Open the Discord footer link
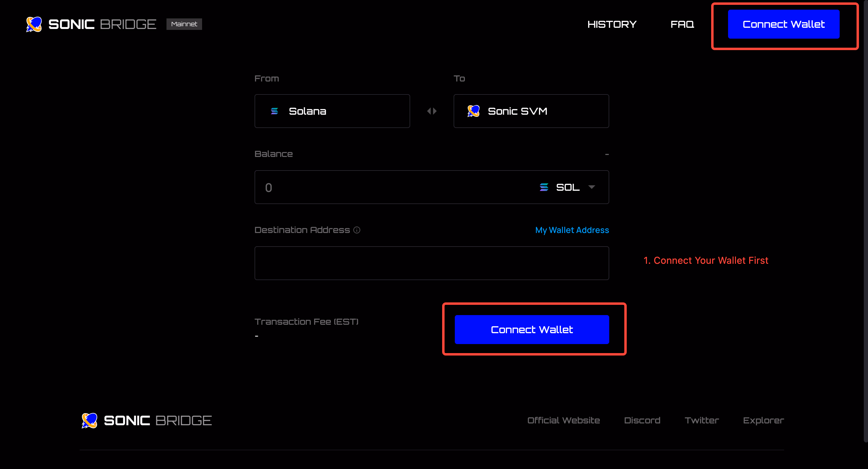Screen dimensions: 868x469 tap(642, 420)
